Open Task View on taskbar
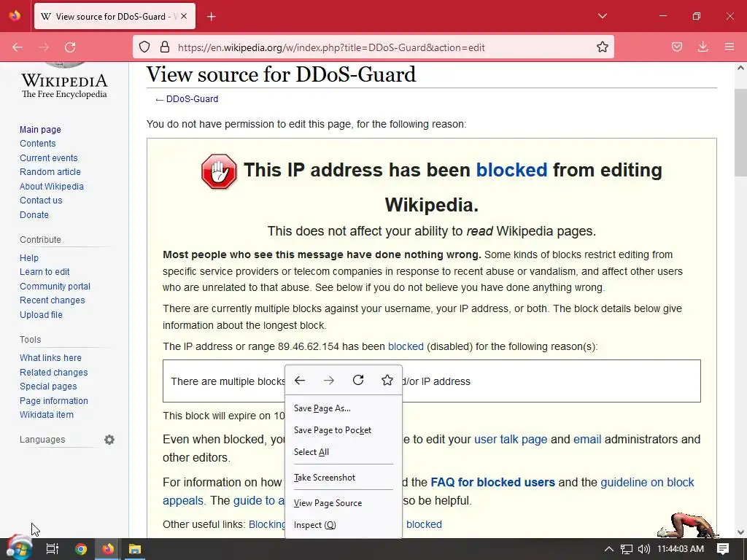Screen dimensions: 747x560 pos(53,549)
